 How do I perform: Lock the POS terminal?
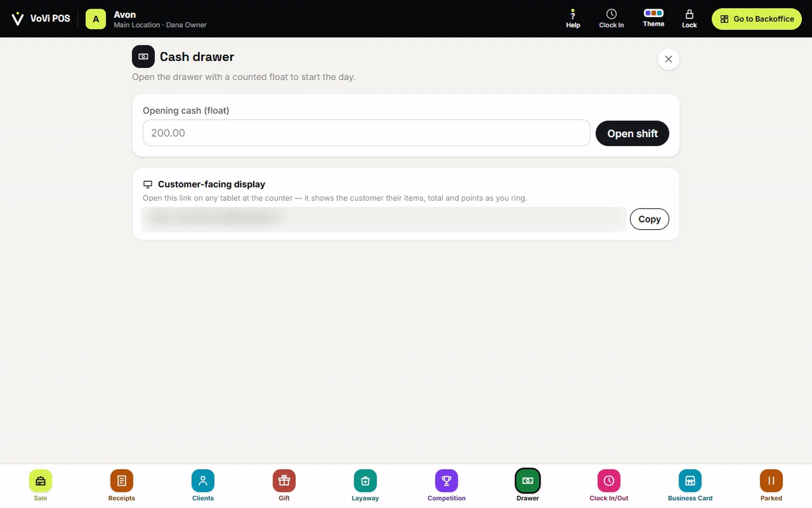tap(689, 19)
